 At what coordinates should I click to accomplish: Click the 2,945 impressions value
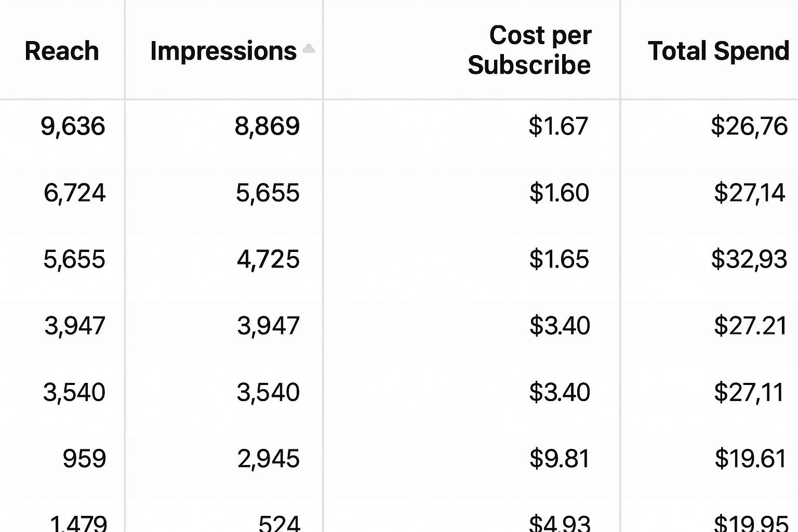(x=268, y=459)
